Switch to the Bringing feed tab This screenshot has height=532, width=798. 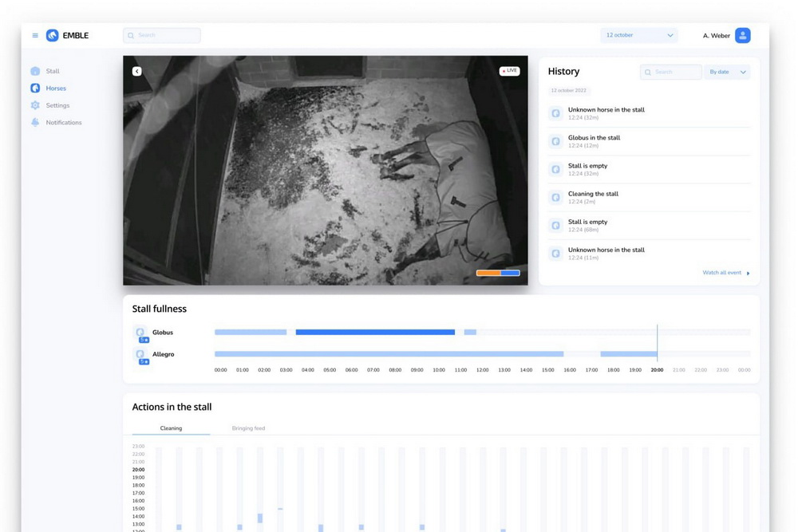[x=248, y=428]
